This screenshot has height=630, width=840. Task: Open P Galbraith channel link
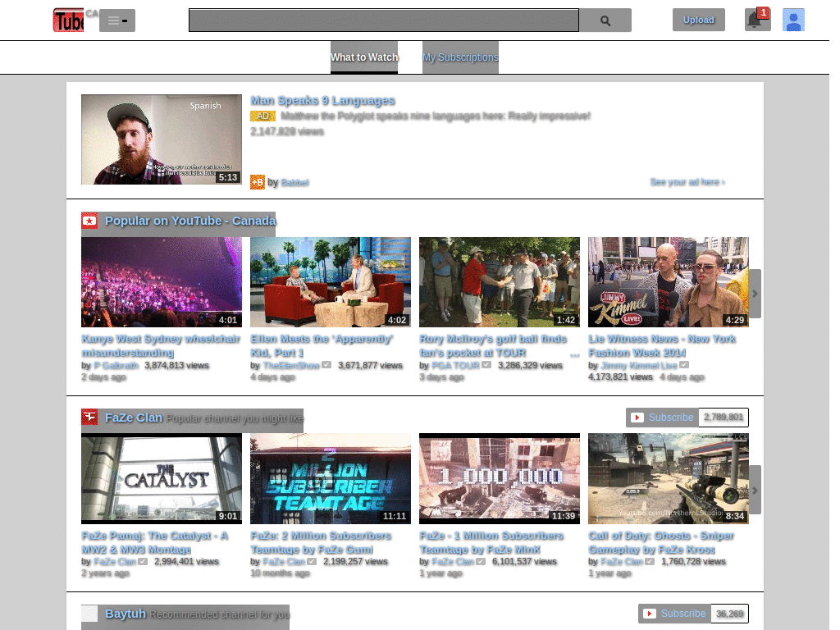(x=116, y=365)
